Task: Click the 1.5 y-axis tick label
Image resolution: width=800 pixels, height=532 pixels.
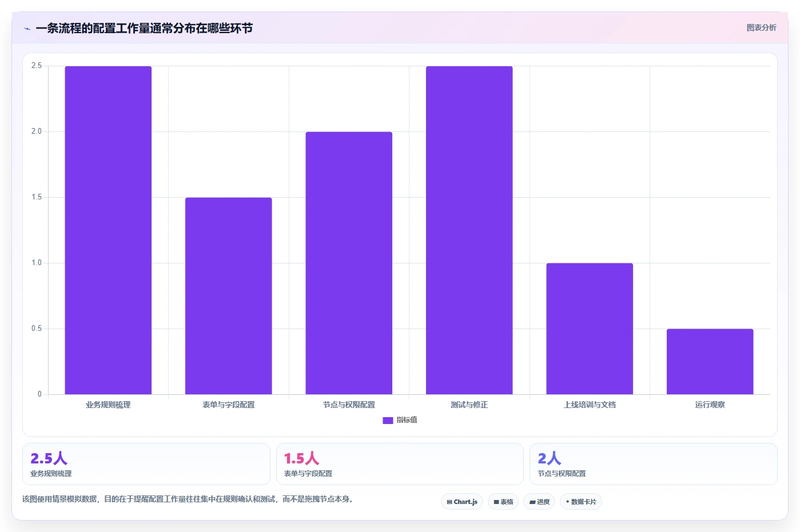Action: [37, 197]
